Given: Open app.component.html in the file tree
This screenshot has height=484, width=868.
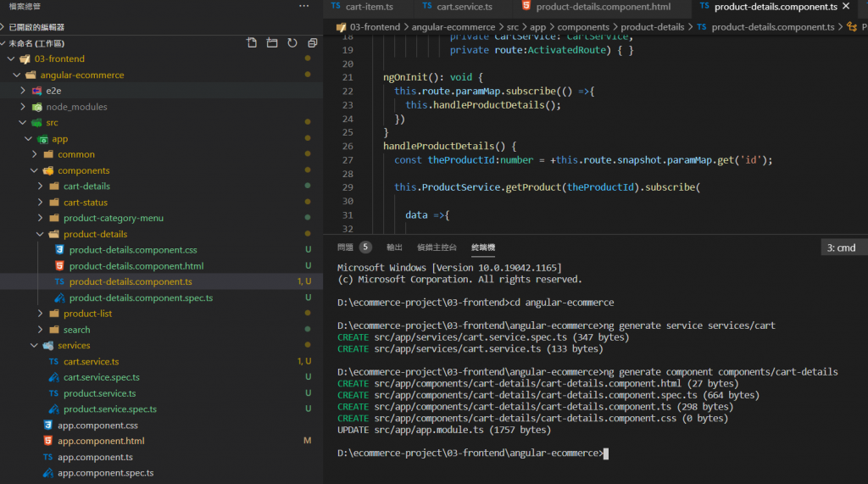Looking at the screenshot, I should tap(100, 441).
